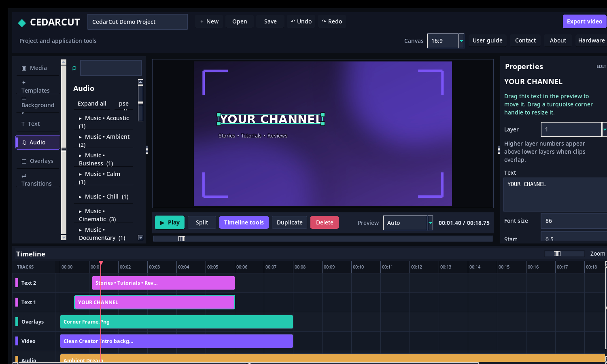
Task: Click the Video track label
Action: click(28, 341)
